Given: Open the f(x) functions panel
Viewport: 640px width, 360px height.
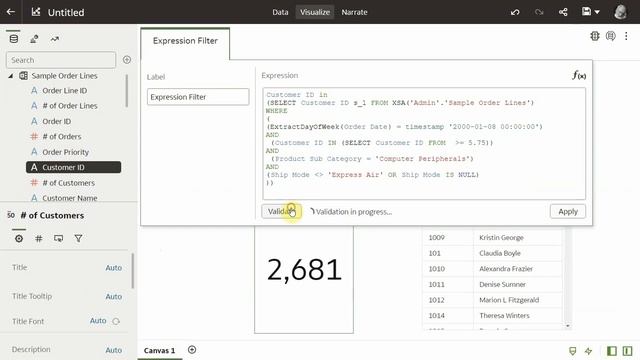Looking at the screenshot, I should point(579,76).
